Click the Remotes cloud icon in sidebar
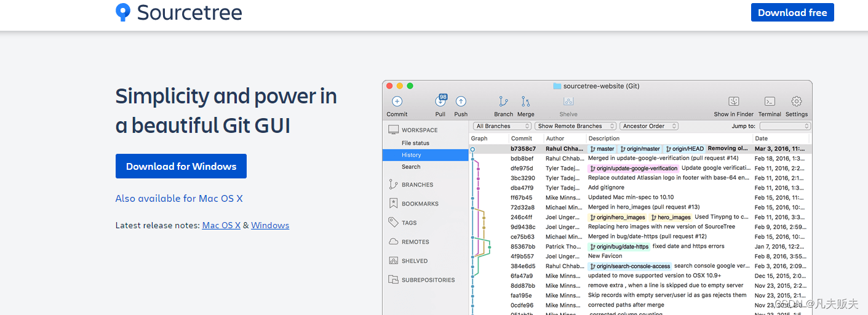 [394, 242]
